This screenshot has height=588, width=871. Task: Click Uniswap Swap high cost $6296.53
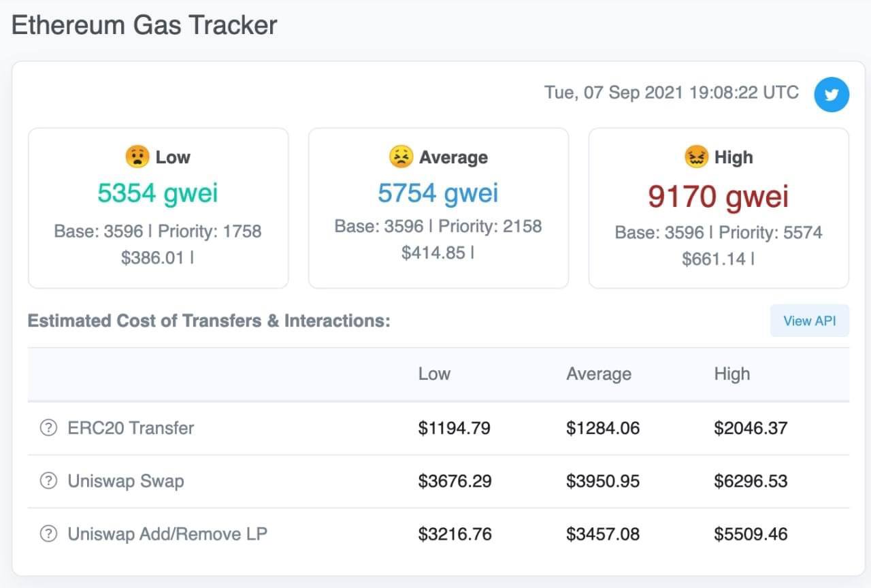(x=751, y=481)
